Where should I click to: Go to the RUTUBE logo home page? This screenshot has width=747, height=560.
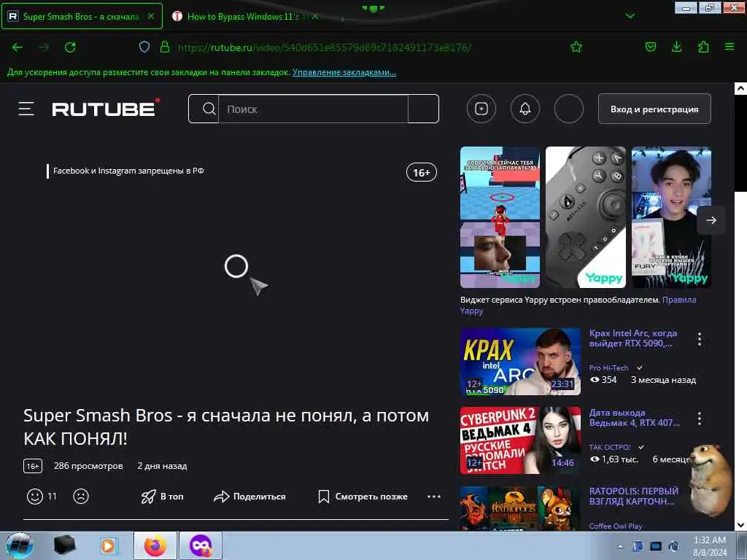click(x=106, y=108)
